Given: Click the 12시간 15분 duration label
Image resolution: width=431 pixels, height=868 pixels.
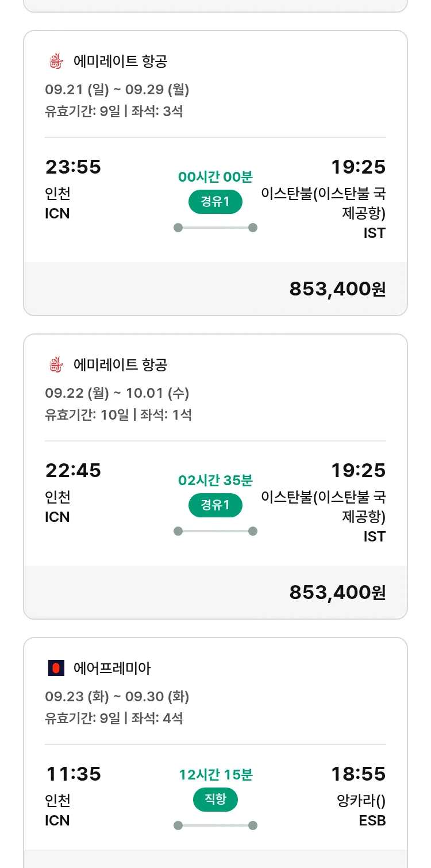Looking at the screenshot, I should pyautogui.click(x=215, y=775).
